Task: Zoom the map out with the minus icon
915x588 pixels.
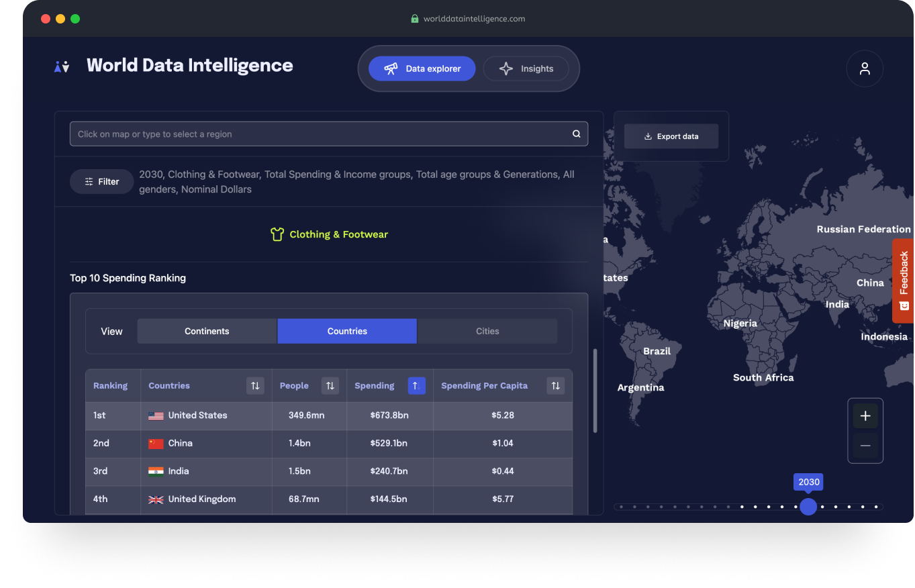Action: point(865,445)
